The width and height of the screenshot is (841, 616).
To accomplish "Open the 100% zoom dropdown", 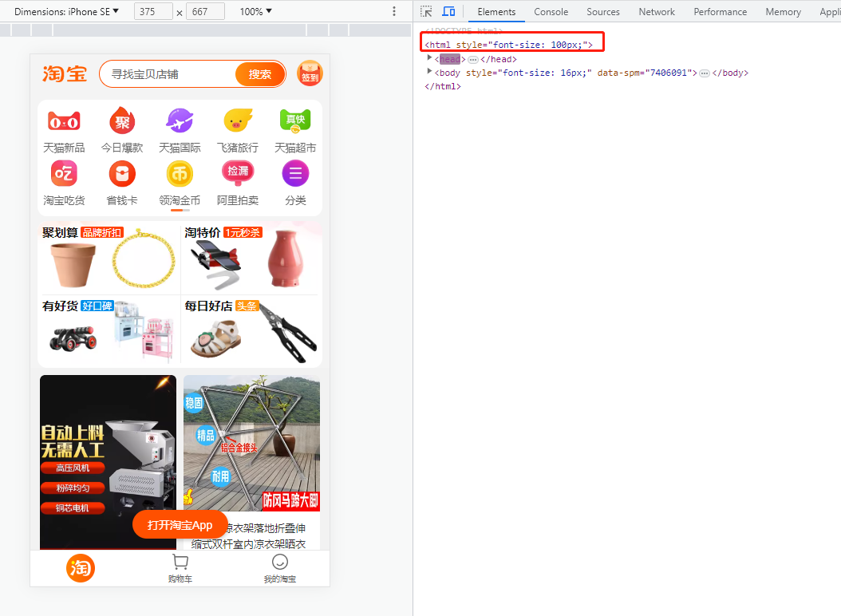I will [x=256, y=11].
